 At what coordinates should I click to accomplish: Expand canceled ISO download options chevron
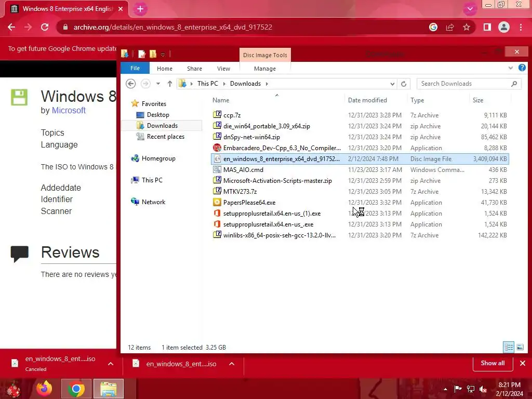tap(111, 364)
